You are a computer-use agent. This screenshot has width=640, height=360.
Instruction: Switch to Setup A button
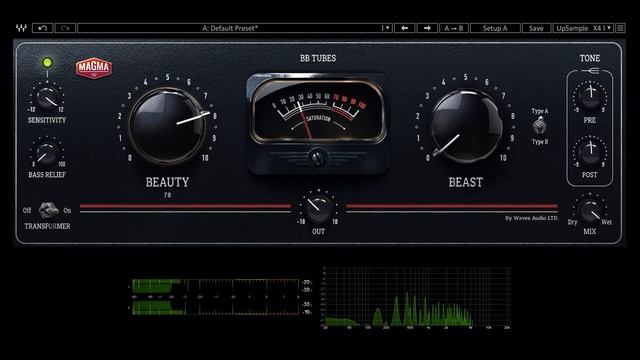pyautogui.click(x=495, y=28)
